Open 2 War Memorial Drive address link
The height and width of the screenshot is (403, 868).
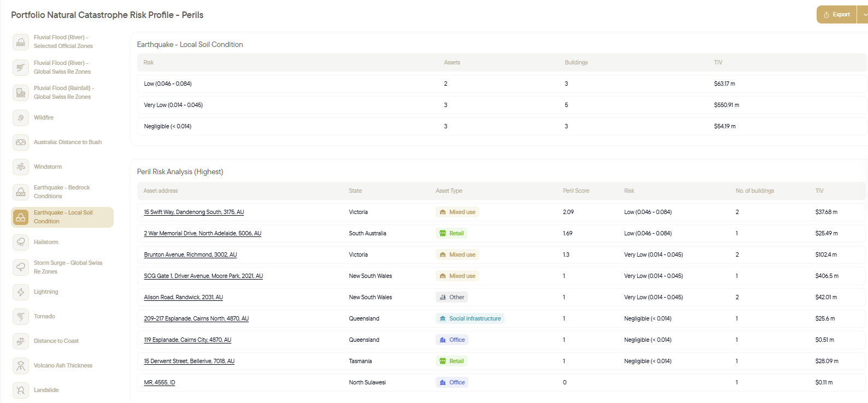click(x=203, y=233)
